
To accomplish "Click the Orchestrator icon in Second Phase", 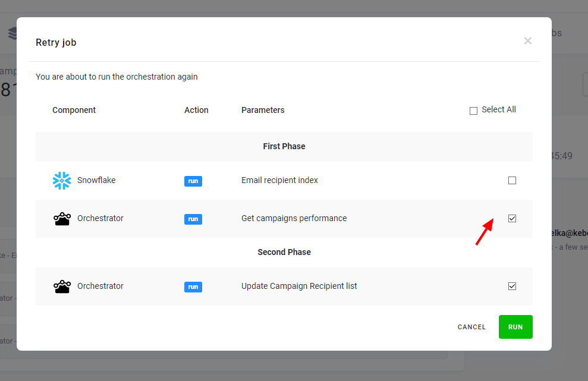I will pos(62,286).
